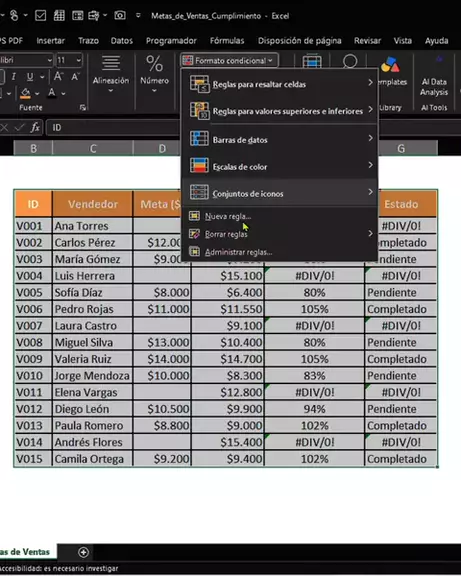Viewport: 461px width, 576px height.
Task: Open the font name dropdown
Action: pos(49,60)
